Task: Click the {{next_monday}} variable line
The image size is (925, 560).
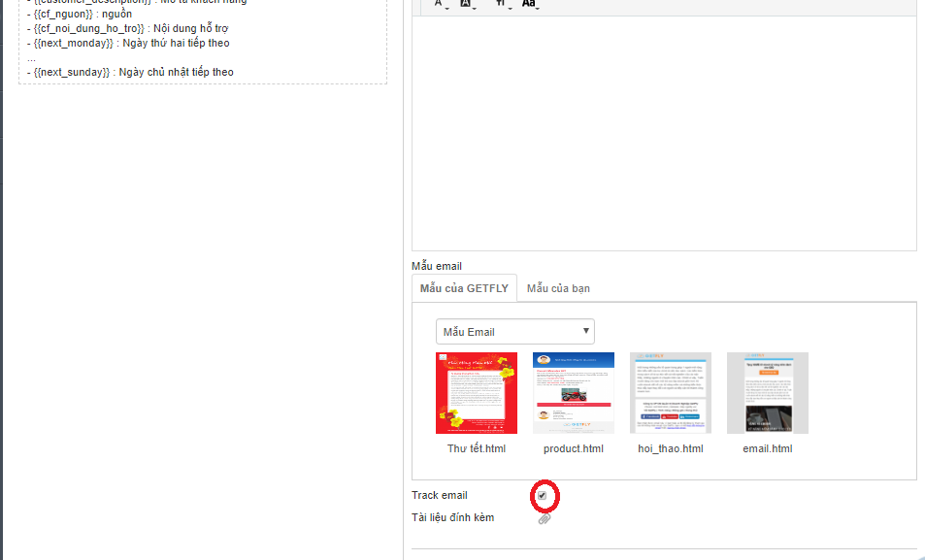Action: [x=128, y=43]
